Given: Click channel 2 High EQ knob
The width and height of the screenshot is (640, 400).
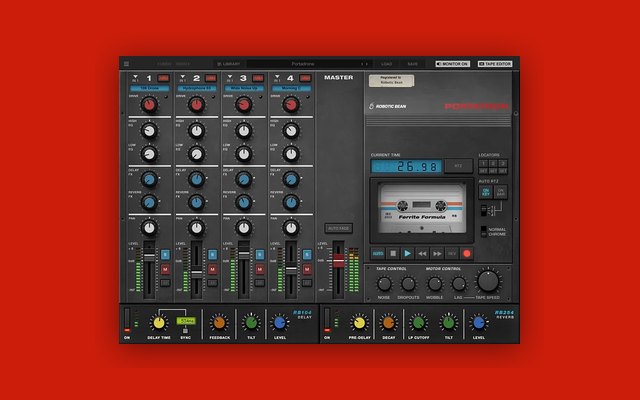Looking at the screenshot, I should point(197,131).
